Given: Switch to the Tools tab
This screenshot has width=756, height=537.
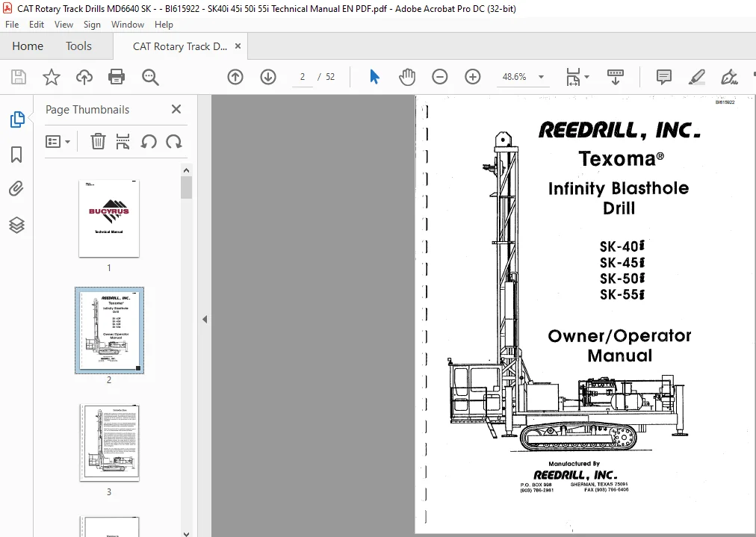Looking at the screenshot, I should coord(78,46).
